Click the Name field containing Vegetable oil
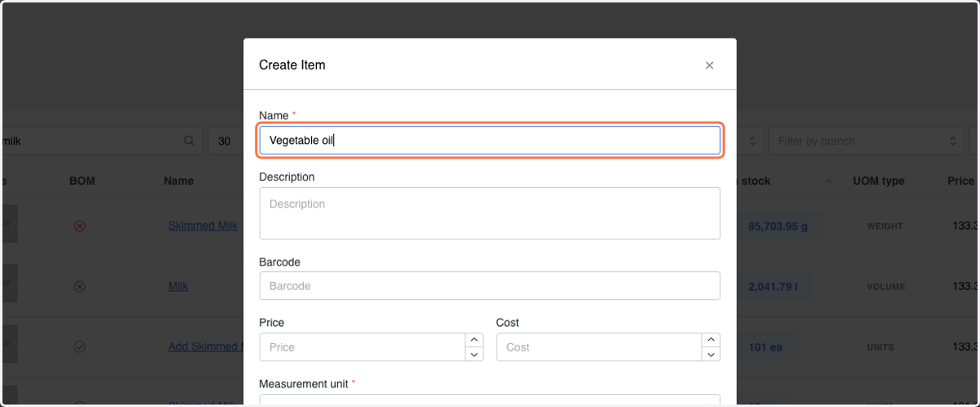The width and height of the screenshot is (980, 407). (490, 141)
